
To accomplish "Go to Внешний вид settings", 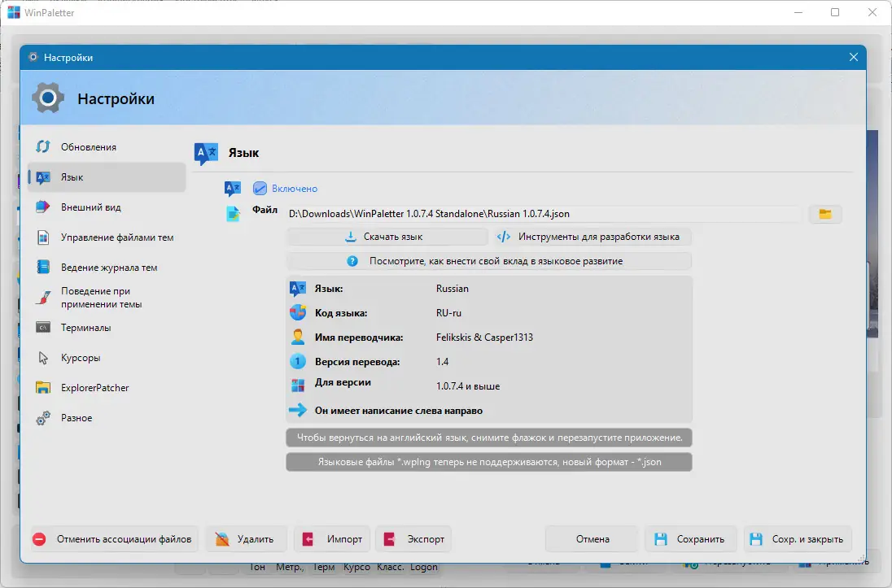I will 107,207.
